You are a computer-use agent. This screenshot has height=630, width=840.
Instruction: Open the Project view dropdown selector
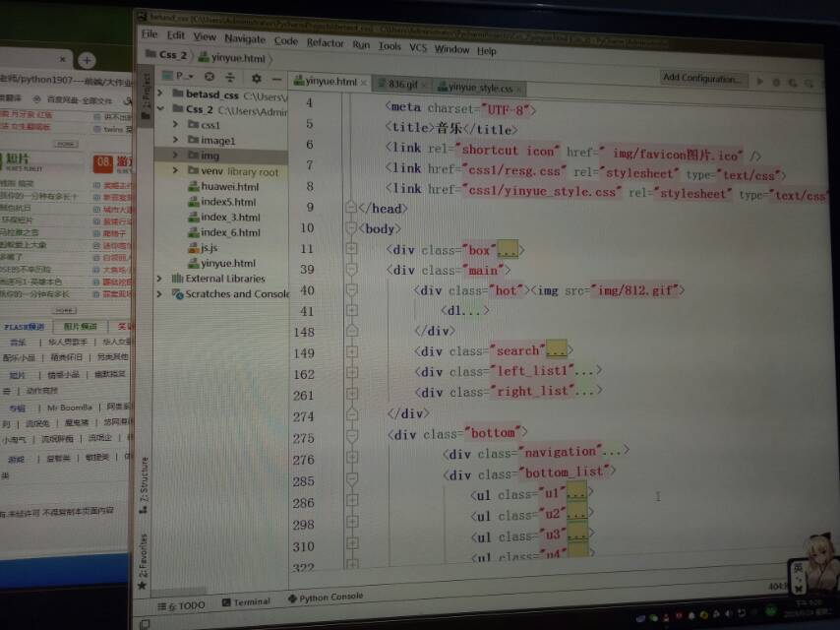178,76
